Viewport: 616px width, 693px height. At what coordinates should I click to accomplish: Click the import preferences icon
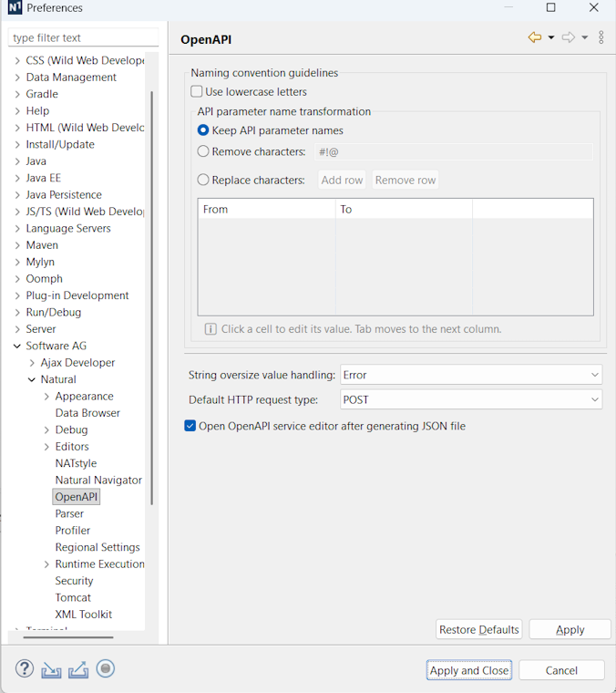pos(51,669)
